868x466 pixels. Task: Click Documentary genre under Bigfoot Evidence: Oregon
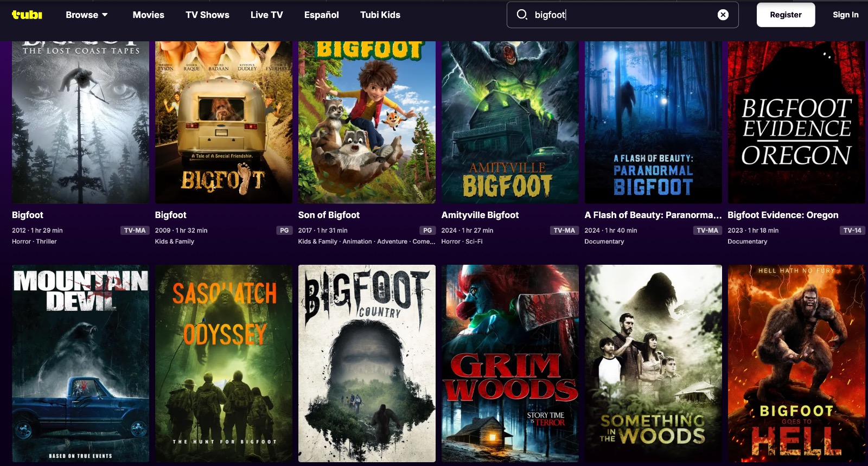coord(748,241)
